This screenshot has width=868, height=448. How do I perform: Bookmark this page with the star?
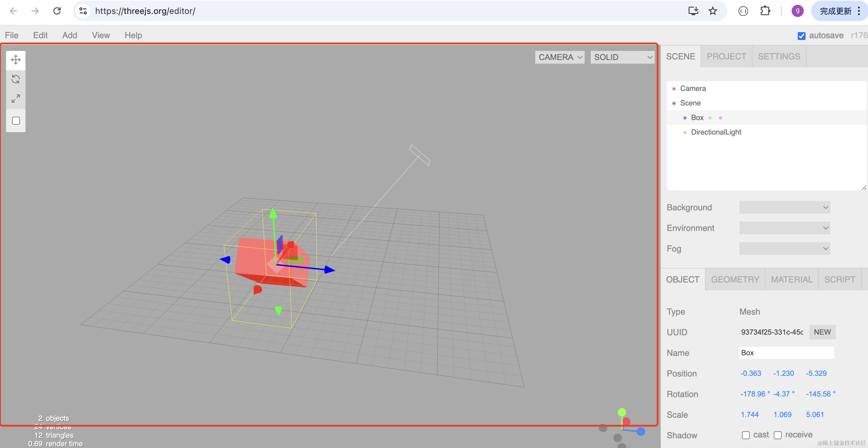point(713,11)
